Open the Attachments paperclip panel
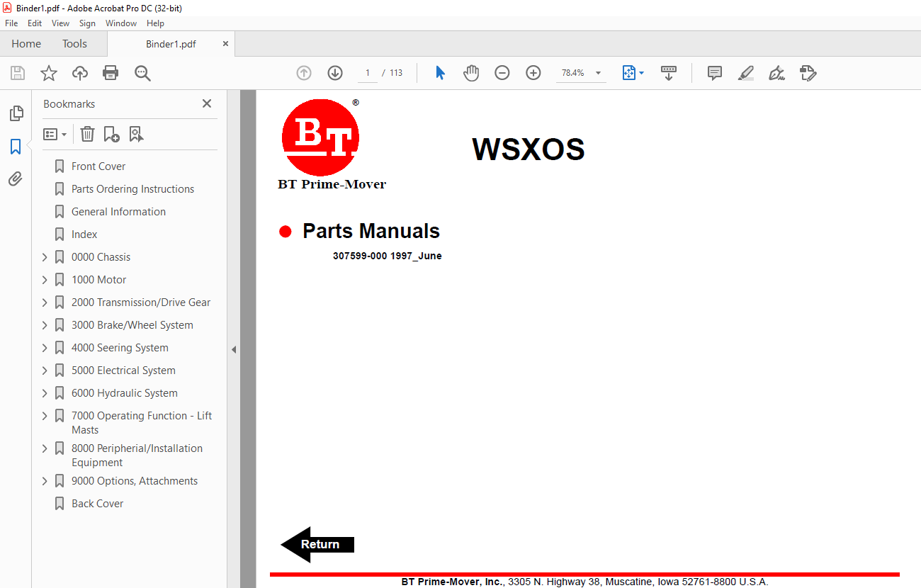921x588 pixels. click(x=16, y=179)
